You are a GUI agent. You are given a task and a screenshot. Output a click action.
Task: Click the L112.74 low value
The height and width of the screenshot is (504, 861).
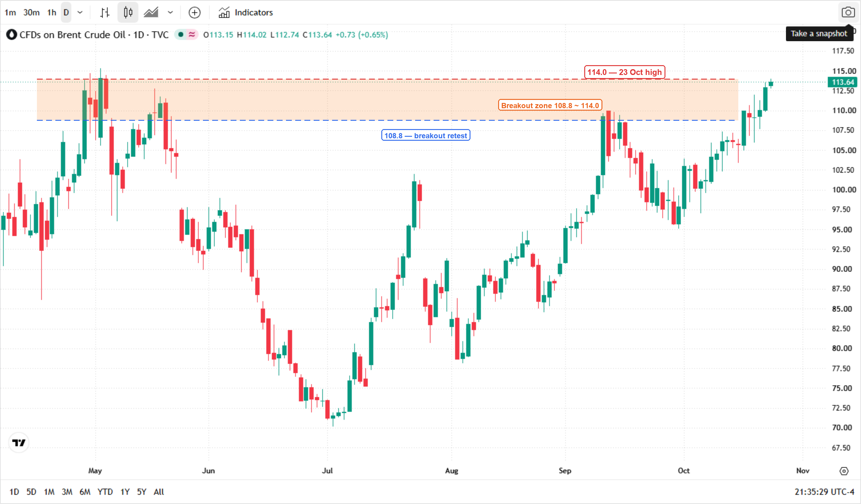285,35
